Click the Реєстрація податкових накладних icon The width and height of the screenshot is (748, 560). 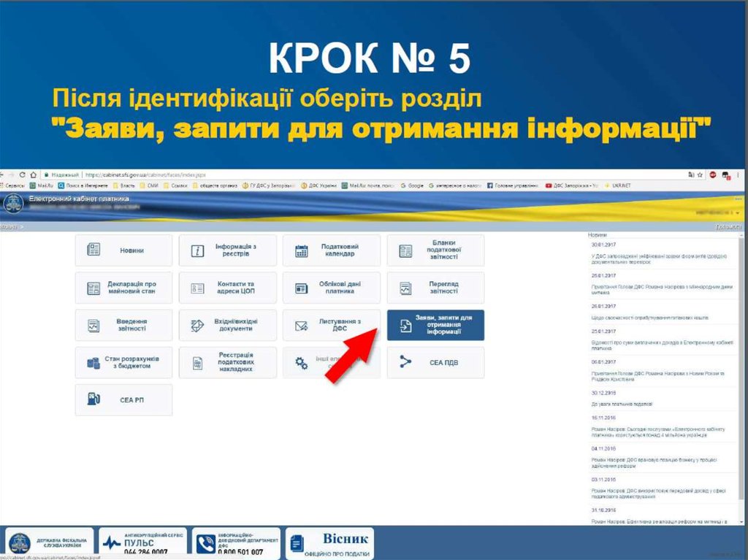(x=197, y=364)
